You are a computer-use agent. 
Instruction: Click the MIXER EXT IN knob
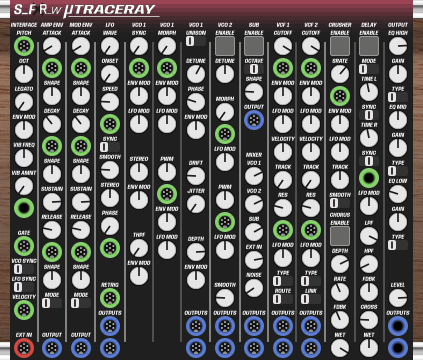tap(254, 260)
